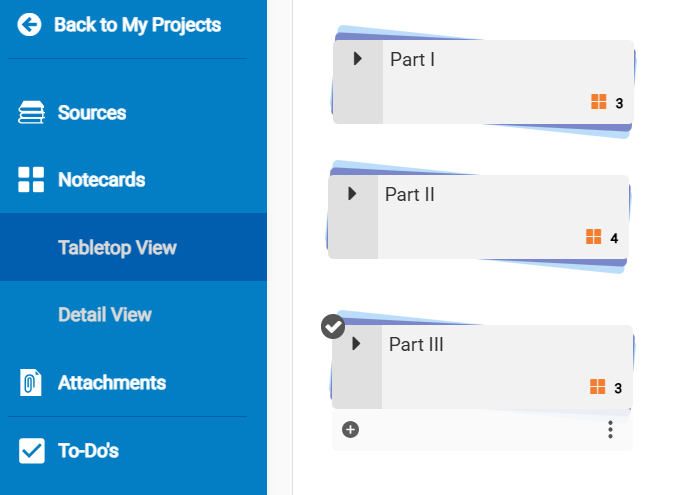Uncheck the selected checkmark on Part III

coord(333,327)
